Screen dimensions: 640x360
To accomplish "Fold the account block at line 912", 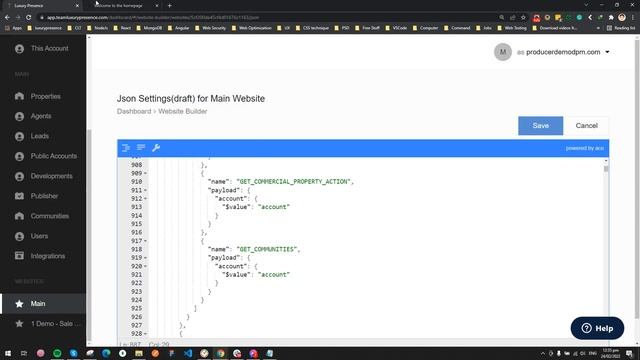I will pos(145,199).
